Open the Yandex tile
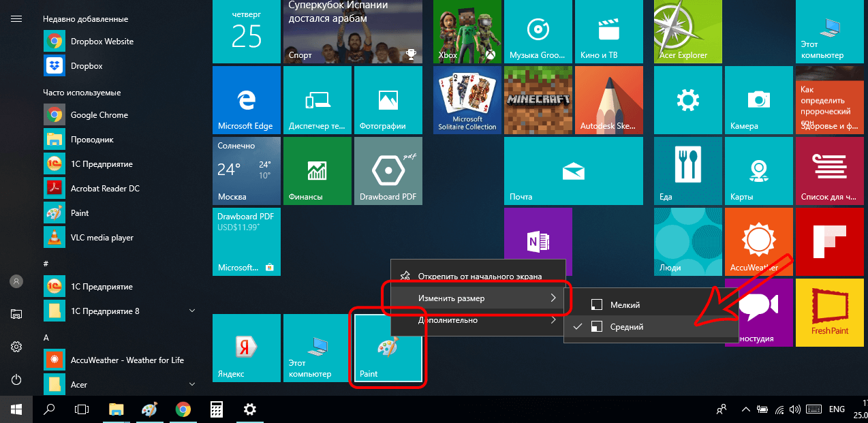Viewport: 868px width, 423px height. pyautogui.click(x=246, y=347)
